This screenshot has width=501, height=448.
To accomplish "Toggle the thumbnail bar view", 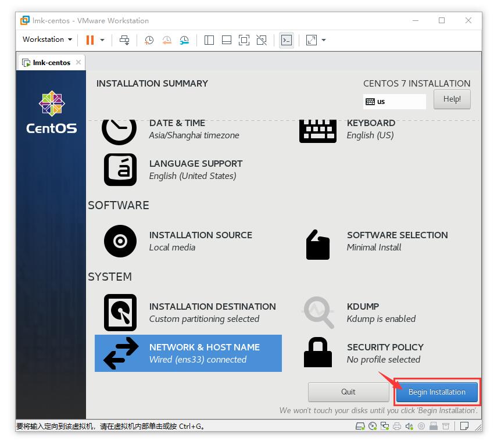I will pyautogui.click(x=227, y=40).
